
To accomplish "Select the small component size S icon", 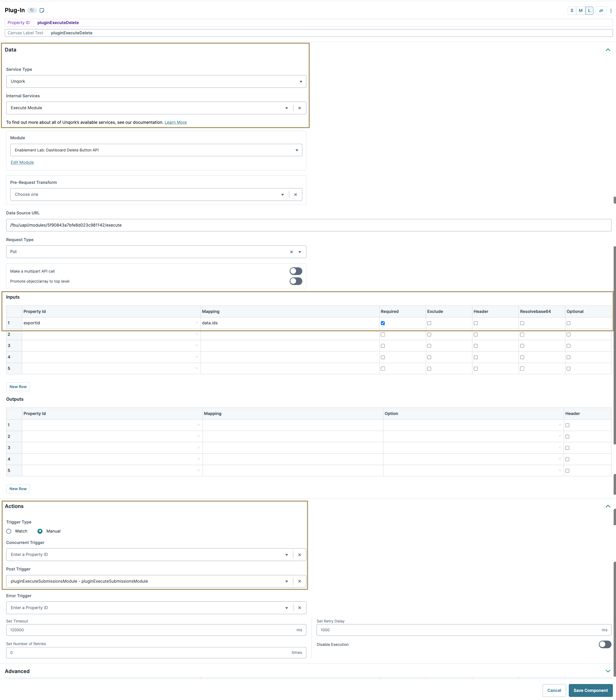I will pos(572,11).
